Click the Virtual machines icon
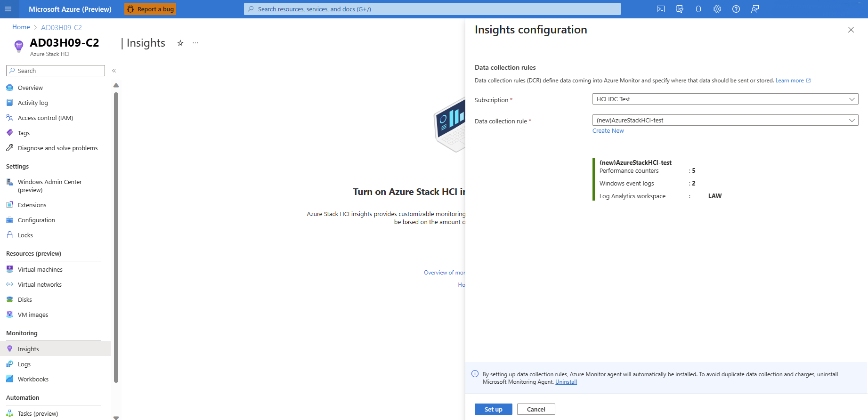Image resolution: width=868 pixels, height=420 pixels. click(x=9, y=269)
